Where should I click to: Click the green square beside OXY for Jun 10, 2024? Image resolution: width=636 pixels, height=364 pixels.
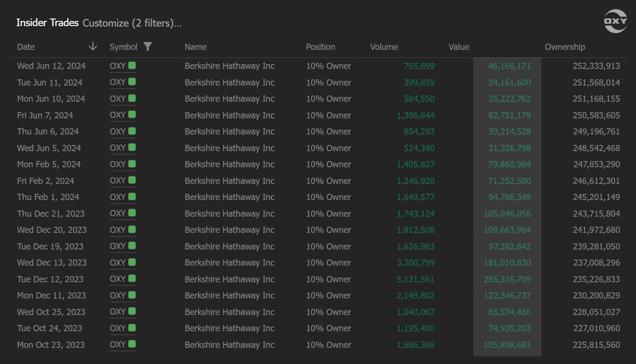[132, 98]
